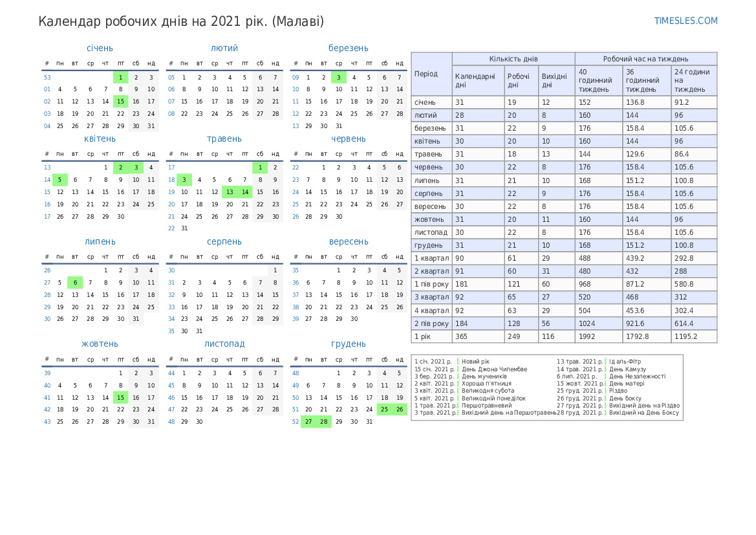This screenshot has height=535, width=756.
Task: Click the січень month heading above the calendar
Action: coord(100,48)
